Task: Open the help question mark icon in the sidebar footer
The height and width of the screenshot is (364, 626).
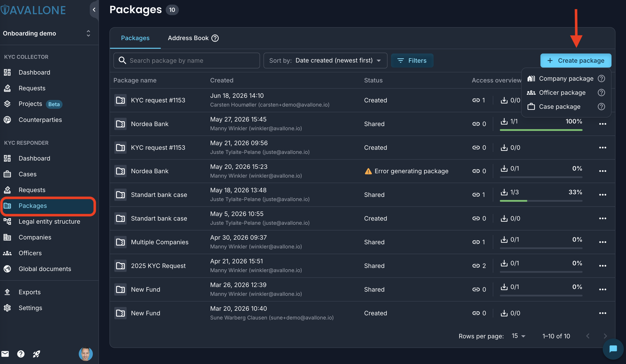Action: [x=21, y=354]
